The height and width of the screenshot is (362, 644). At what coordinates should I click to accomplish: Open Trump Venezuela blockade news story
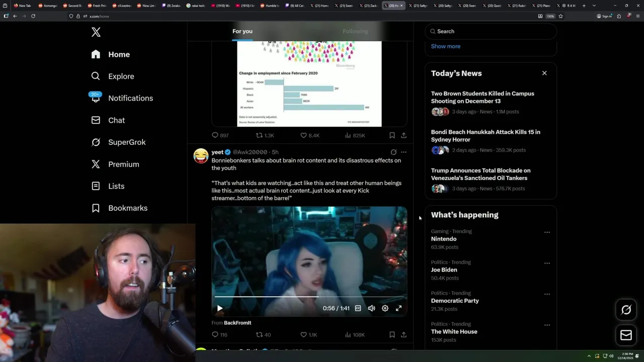(x=491, y=180)
